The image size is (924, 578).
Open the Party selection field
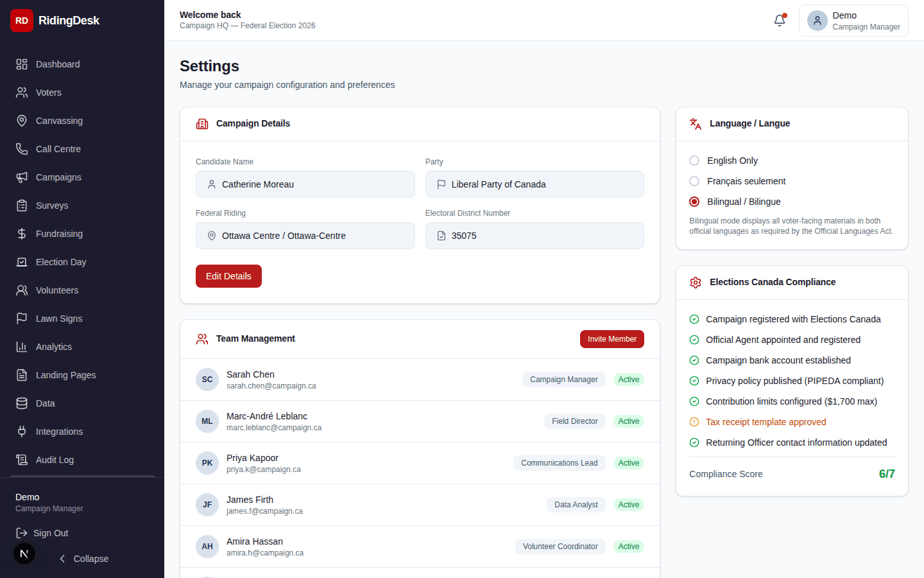click(535, 184)
